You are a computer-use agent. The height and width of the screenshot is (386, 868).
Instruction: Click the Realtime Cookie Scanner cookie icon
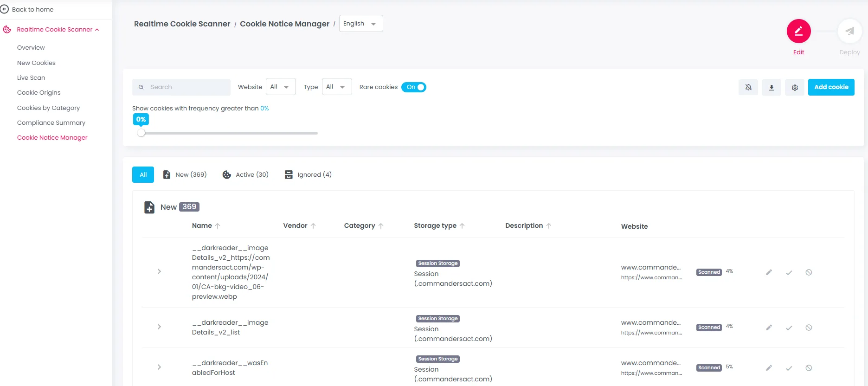[x=7, y=29]
